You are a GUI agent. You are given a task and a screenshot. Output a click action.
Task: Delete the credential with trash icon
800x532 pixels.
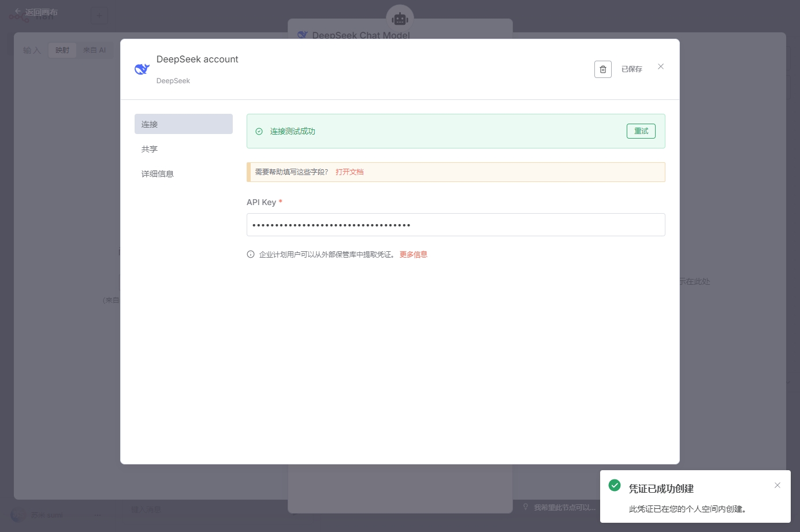(602, 69)
